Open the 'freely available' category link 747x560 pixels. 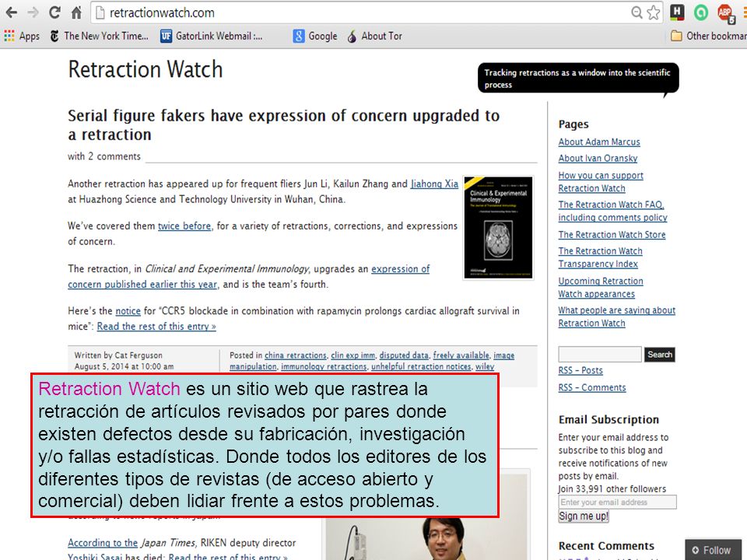tap(461, 355)
